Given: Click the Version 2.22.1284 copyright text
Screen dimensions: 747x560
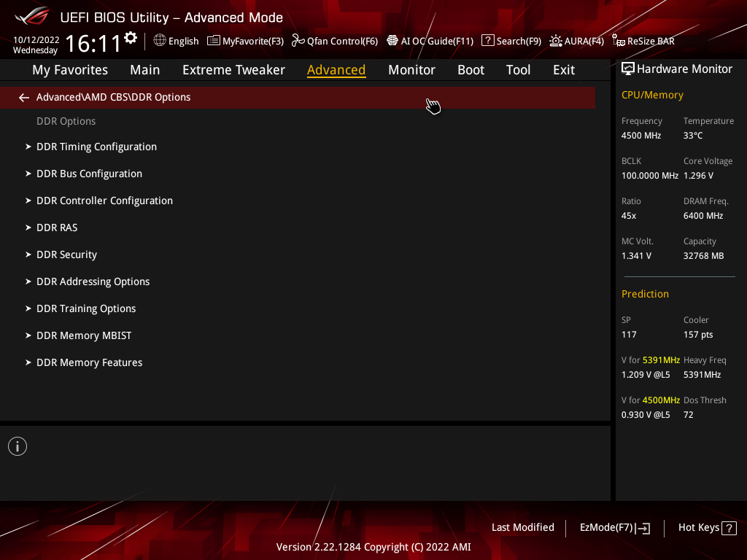Looking at the screenshot, I should (x=373, y=547).
